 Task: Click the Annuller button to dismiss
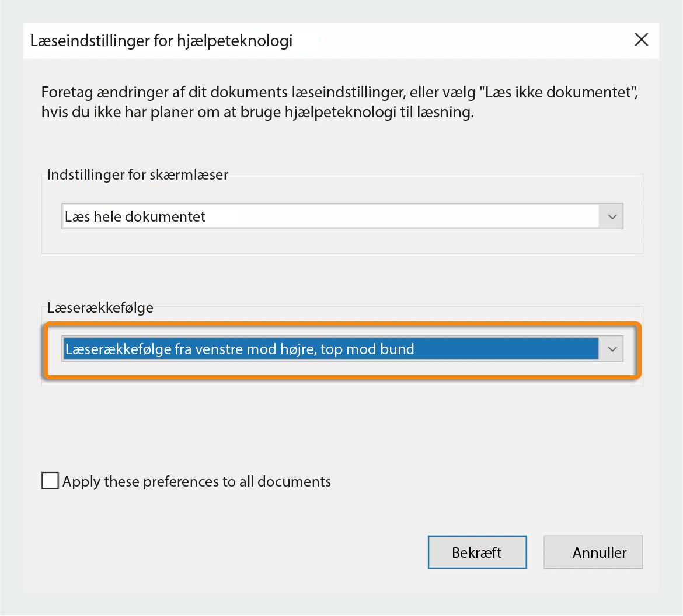tap(593, 552)
